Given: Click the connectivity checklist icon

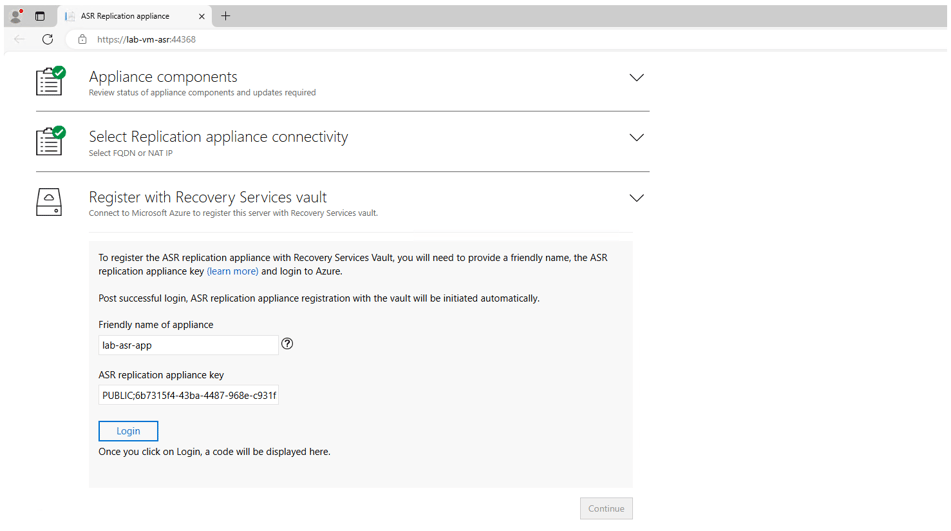Looking at the screenshot, I should coord(50,141).
